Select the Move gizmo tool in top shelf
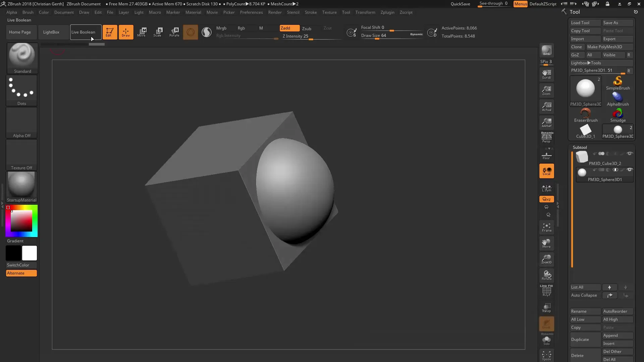 coord(142,32)
